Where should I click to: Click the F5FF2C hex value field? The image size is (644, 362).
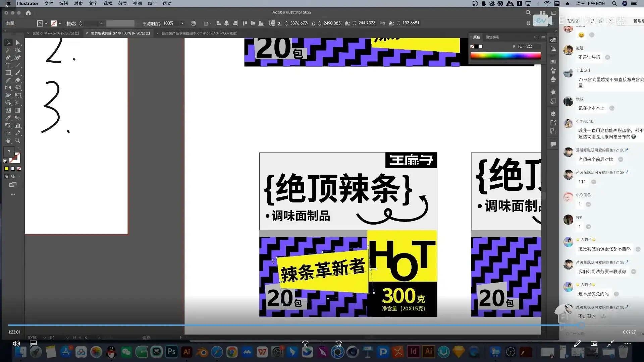525,47
